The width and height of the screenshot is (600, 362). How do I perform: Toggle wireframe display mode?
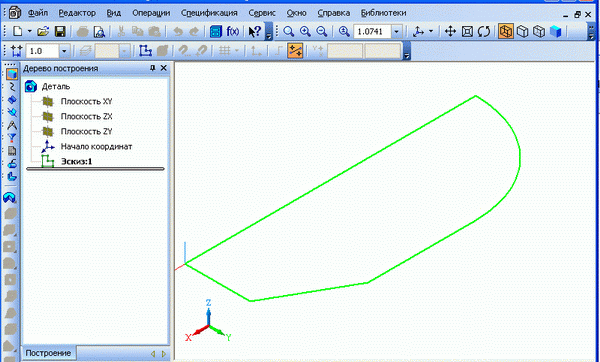506,31
